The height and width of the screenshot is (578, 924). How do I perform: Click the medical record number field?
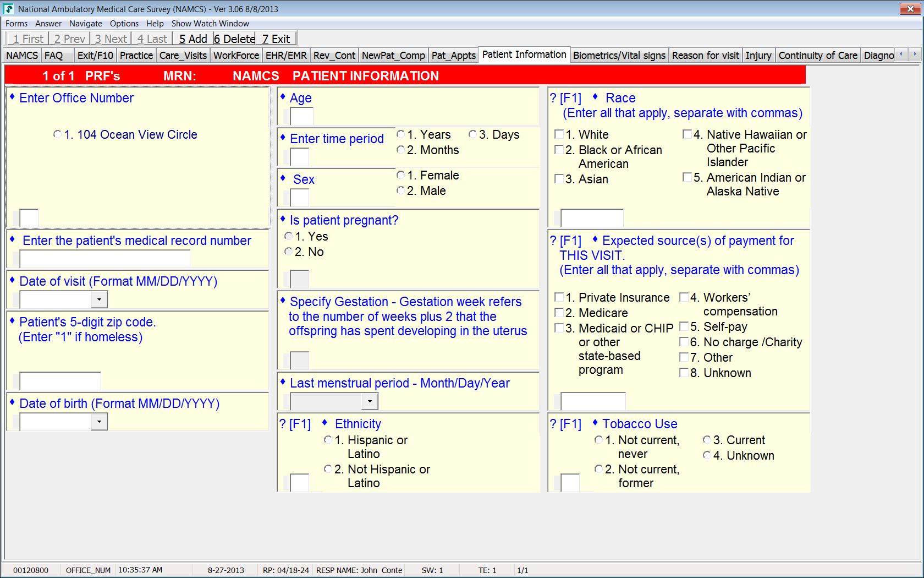(105, 259)
